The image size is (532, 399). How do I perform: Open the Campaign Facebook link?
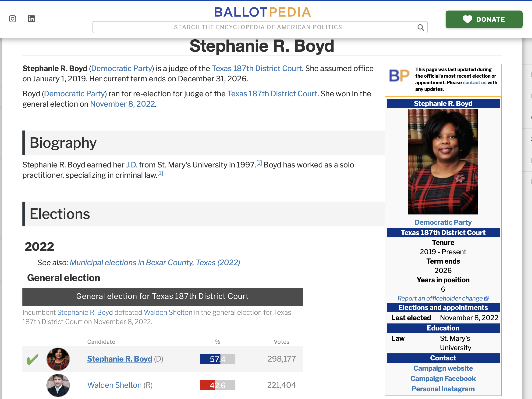443,378
